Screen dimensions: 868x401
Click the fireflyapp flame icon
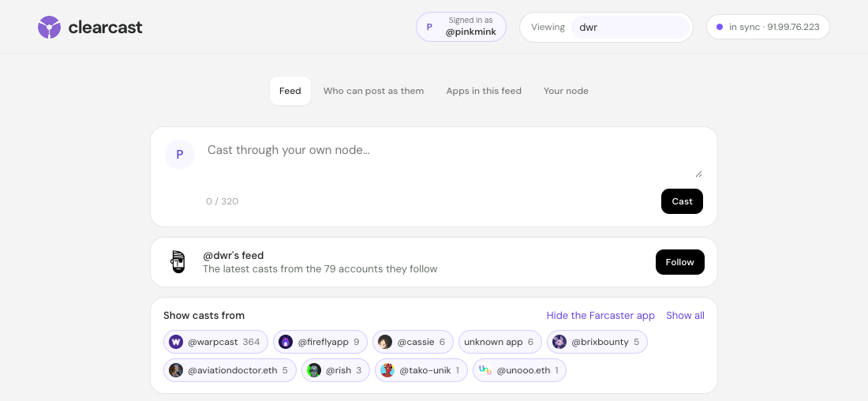coord(286,342)
